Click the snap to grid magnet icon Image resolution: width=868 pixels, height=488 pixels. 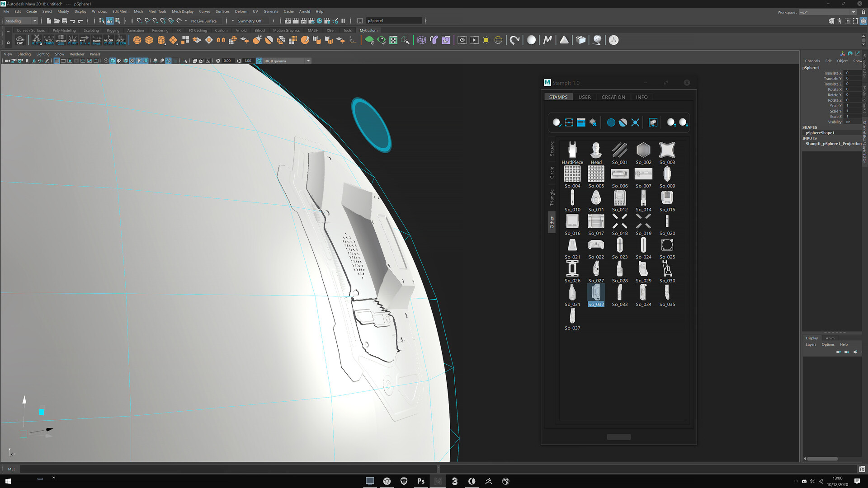138,21
